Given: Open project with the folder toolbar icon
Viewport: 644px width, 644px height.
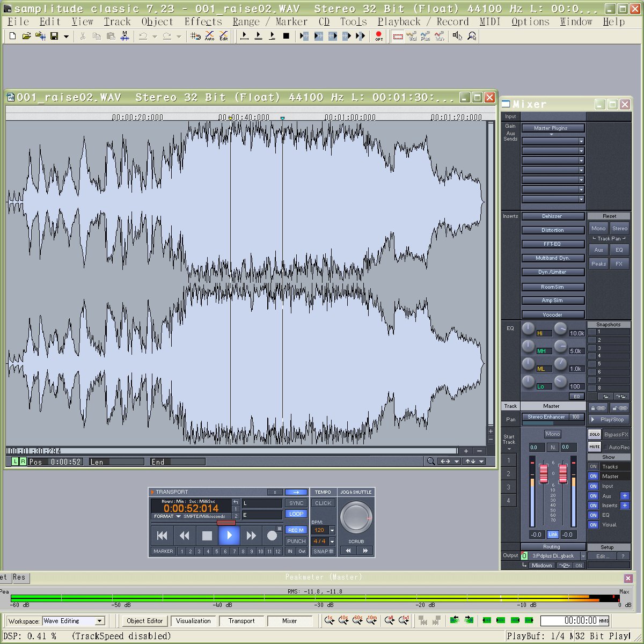Looking at the screenshot, I should (26, 36).
